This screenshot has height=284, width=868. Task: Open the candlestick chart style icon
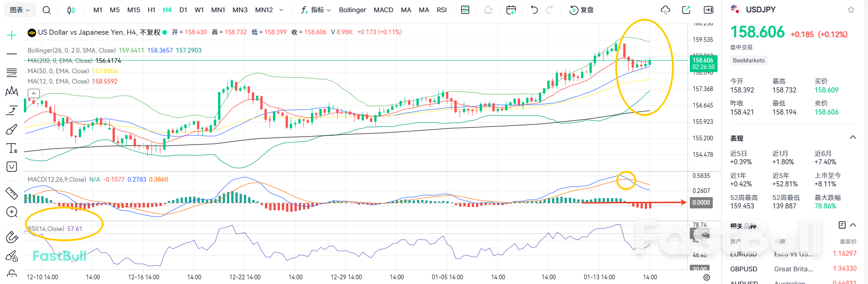click(x=71, y=10)
